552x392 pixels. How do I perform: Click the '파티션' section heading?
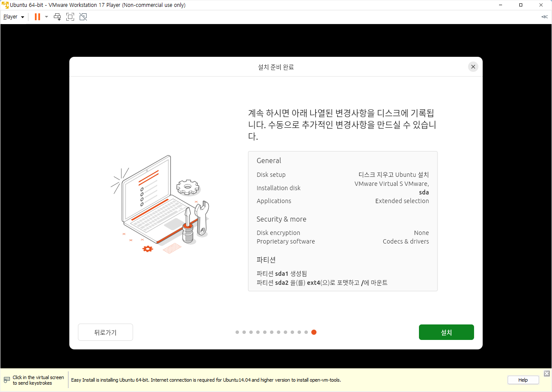point(266,260)
